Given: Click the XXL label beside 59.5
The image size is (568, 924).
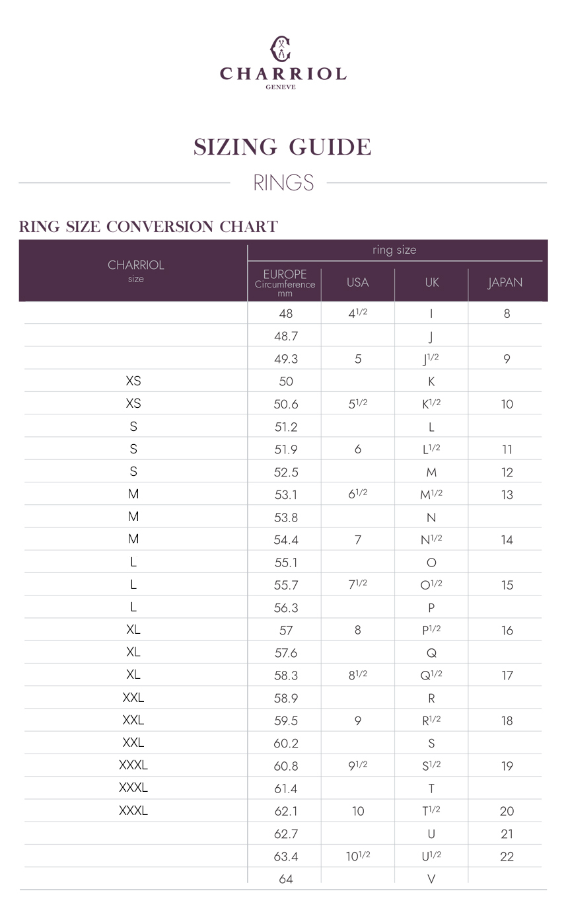Looking at the screenshot, I should coord(133,720).
